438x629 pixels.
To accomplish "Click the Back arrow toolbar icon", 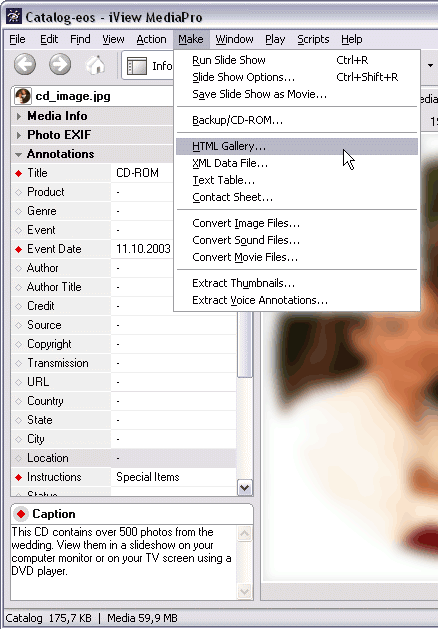I will tap(25, 65).
